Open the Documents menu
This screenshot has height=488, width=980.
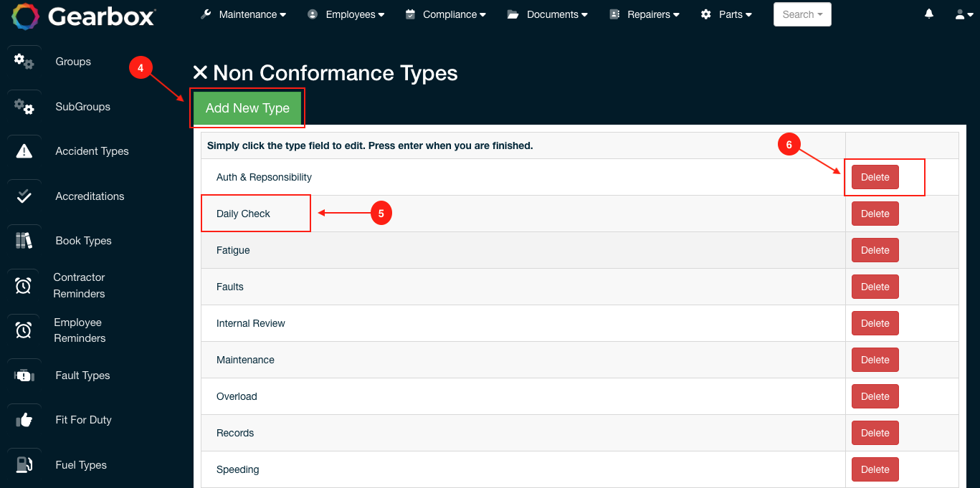coord(548,14)
